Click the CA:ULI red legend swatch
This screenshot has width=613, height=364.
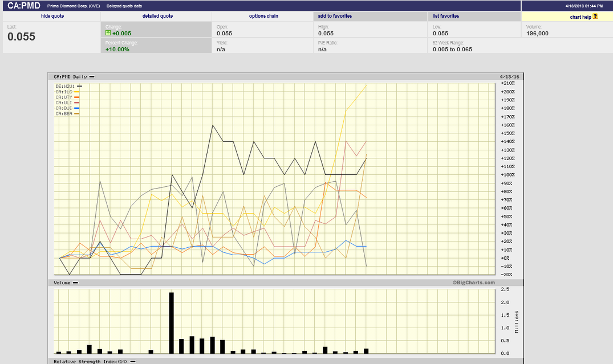tap(76, 103)
